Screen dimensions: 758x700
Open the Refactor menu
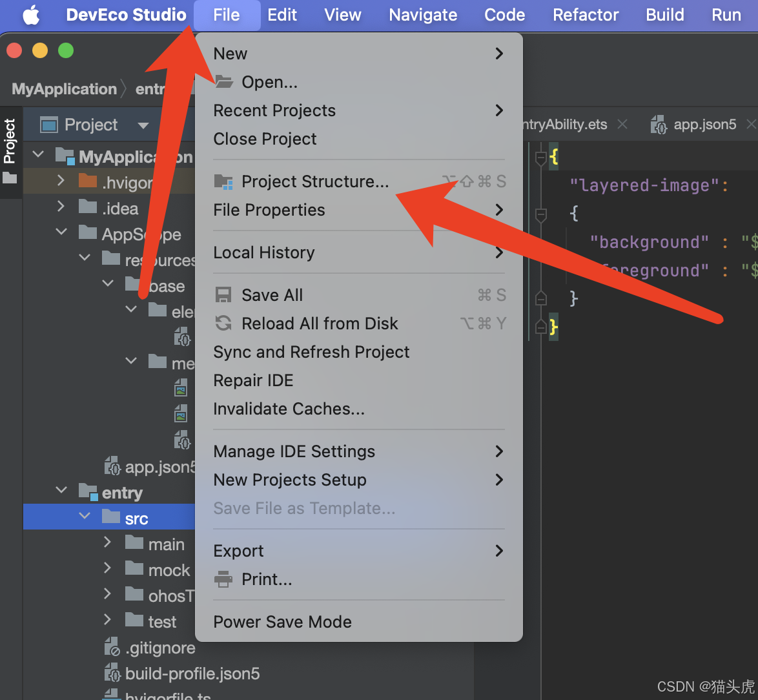(x=586, y=15)
